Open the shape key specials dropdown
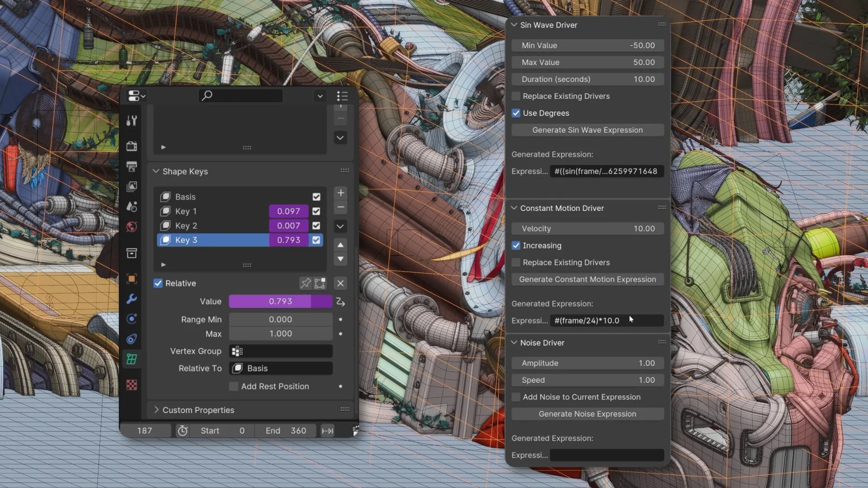Screen dimensions: 868x488 click(x=341, y=226)
